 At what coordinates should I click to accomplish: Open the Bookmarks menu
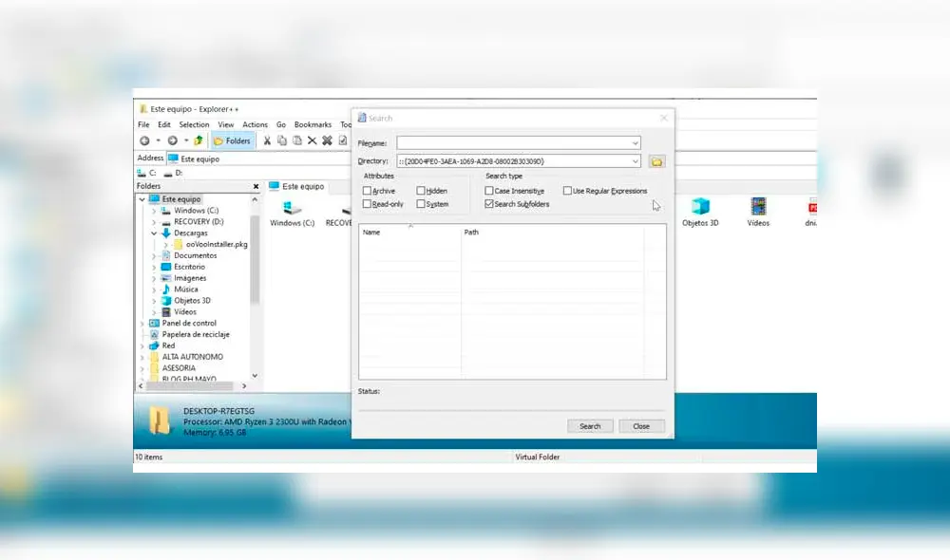pos(313,123)
